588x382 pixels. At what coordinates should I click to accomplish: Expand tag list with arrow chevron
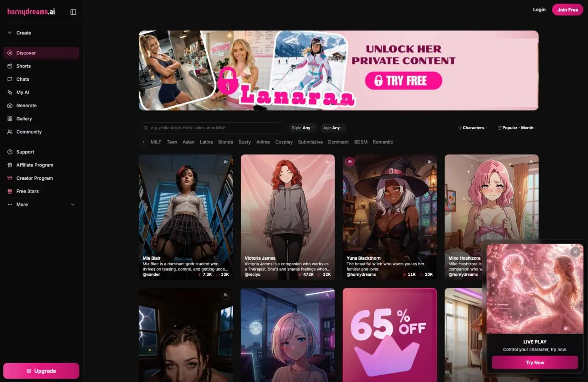pos(143,142)
